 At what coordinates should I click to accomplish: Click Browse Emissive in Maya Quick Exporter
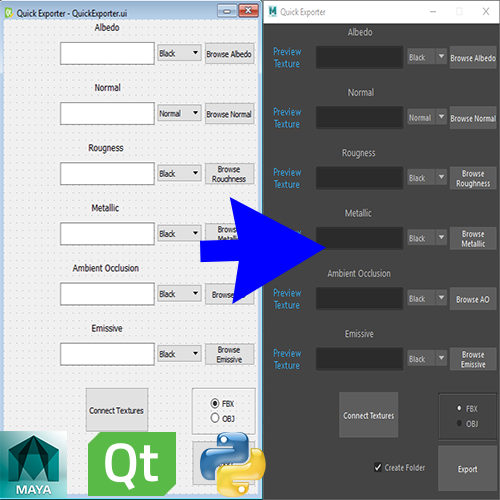click(473, 359)
